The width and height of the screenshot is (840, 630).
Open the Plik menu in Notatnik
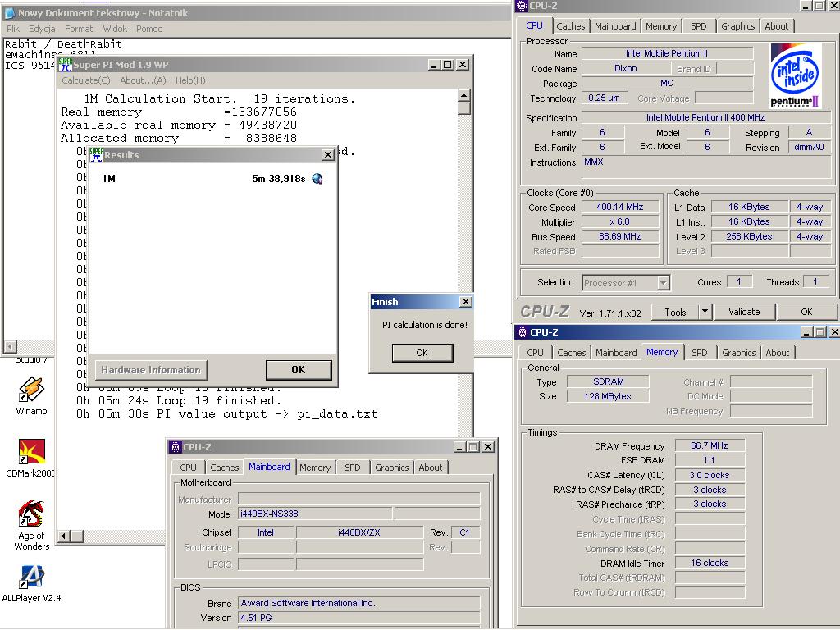coord(13,29)
